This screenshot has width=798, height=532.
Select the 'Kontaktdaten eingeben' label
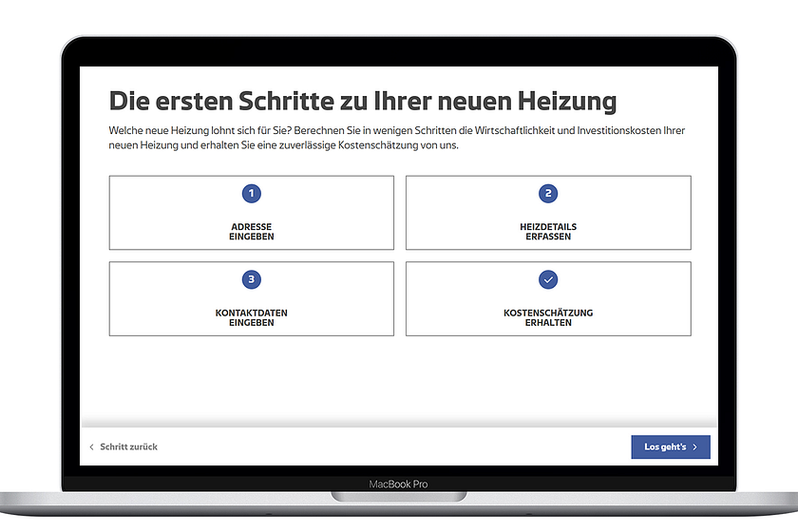point(251,317)
